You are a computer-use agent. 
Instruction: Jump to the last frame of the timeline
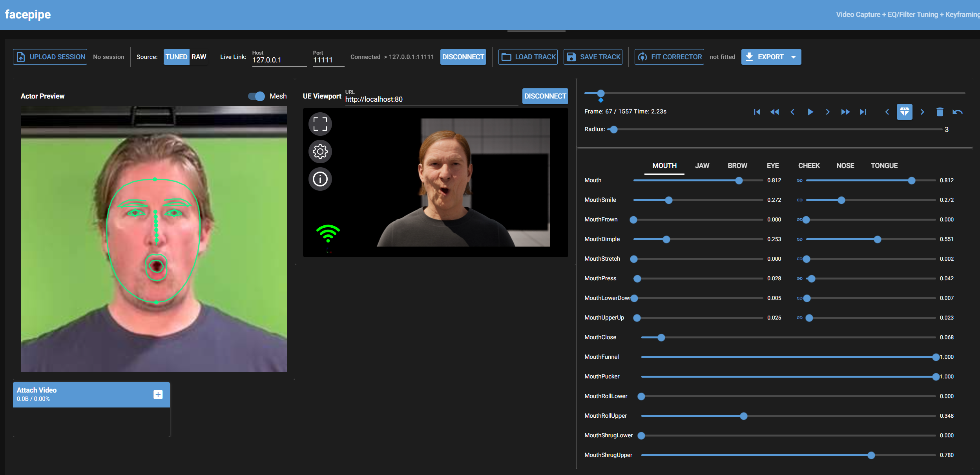click(x=863, y=112)
